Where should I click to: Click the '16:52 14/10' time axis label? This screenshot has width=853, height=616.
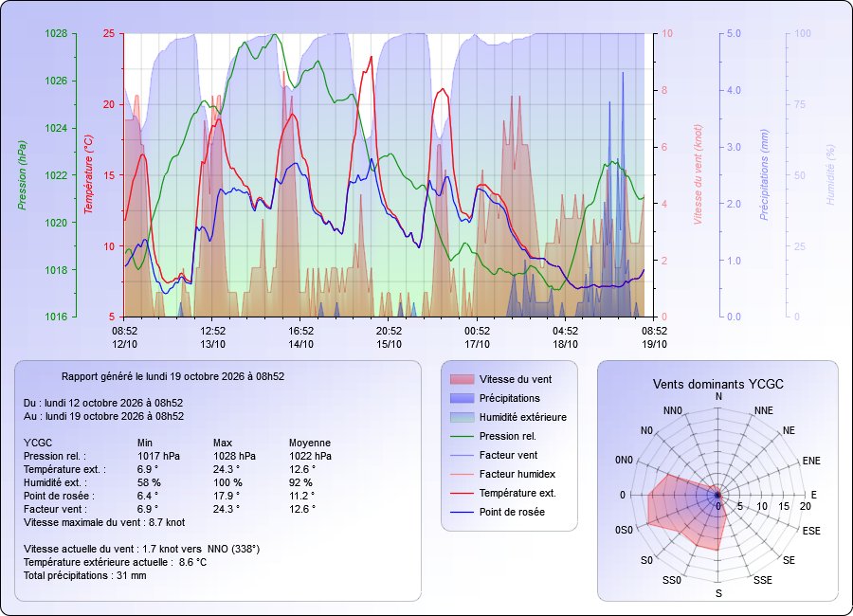click(x=300, y=337)
